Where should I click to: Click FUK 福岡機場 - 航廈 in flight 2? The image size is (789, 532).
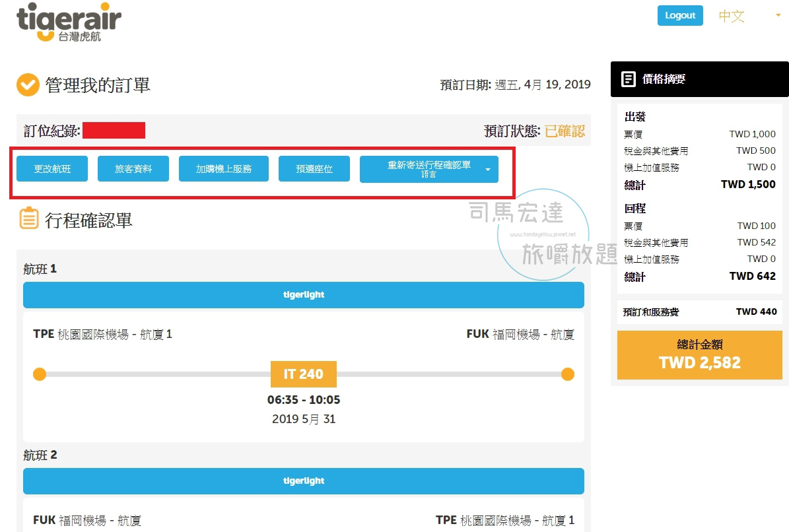click(87, 520)
